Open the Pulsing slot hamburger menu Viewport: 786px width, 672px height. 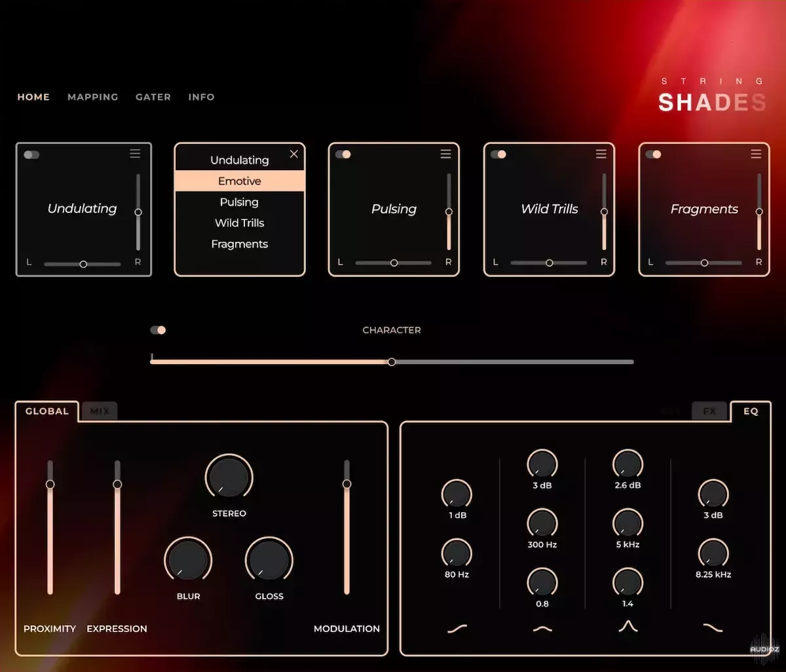point(445,154)
